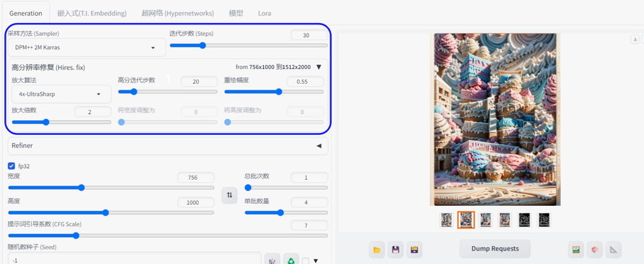The image size is (644, 264).
Task: Open the 4x-UltraSharp upscaler dropdown
Action: click(61, 94)
